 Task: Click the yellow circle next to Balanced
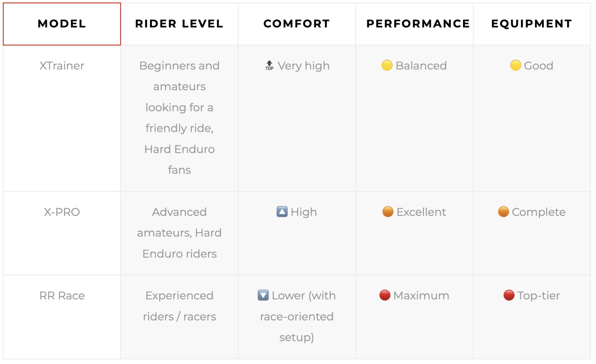pos(387,66)
